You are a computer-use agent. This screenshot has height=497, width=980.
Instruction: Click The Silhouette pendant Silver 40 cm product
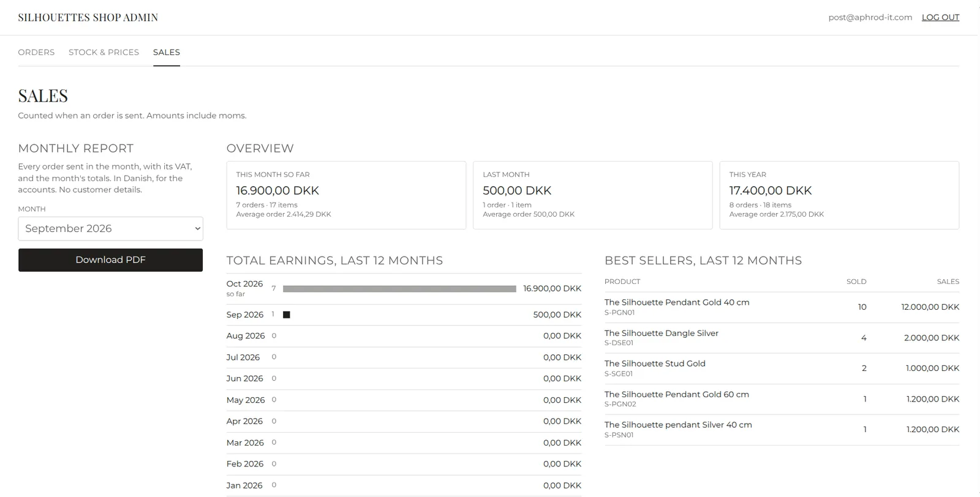[678, 425]
